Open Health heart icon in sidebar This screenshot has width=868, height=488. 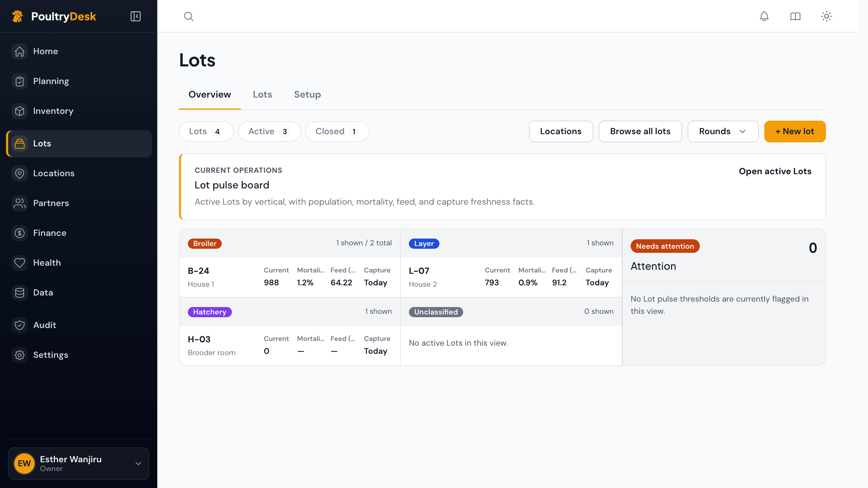20,263
